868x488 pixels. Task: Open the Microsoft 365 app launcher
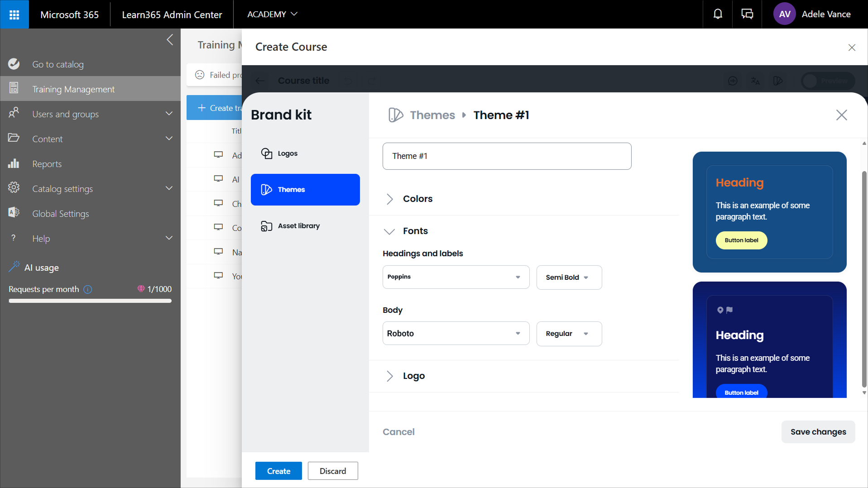click(14, 14)
